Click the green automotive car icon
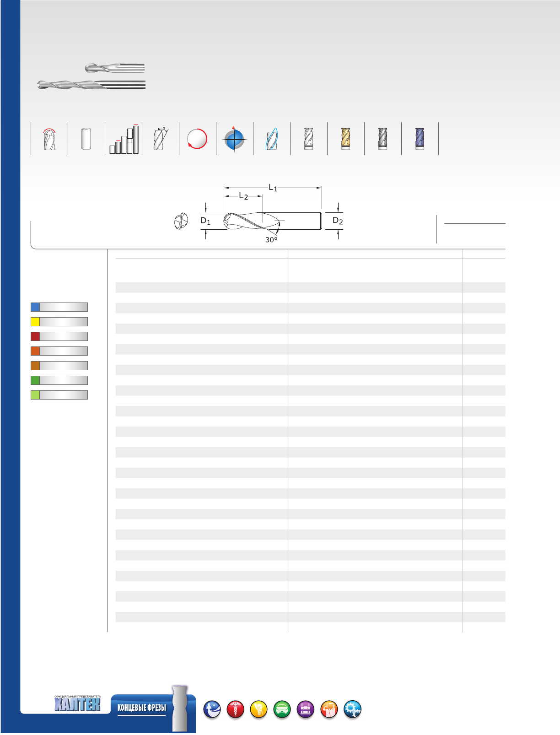 click(282, 710)
